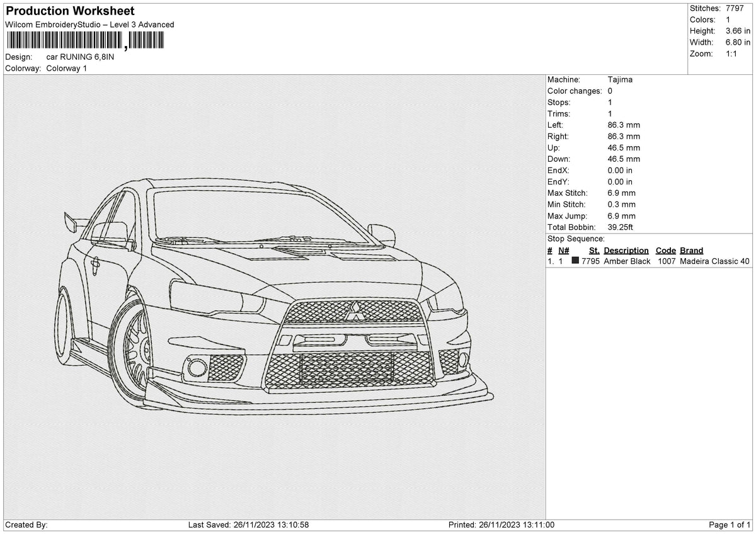Select the Colors value 1
The image size is (756, 534).
728,20
